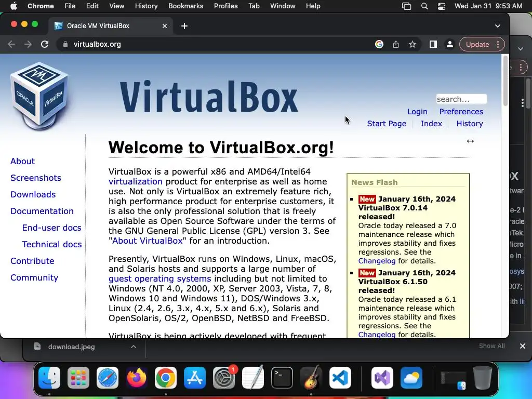The height and width of the screenshot is (399, 532).
Task: Open Changelog link for VirtualBox 7.0.14
Action: click(x=377, y=261)
